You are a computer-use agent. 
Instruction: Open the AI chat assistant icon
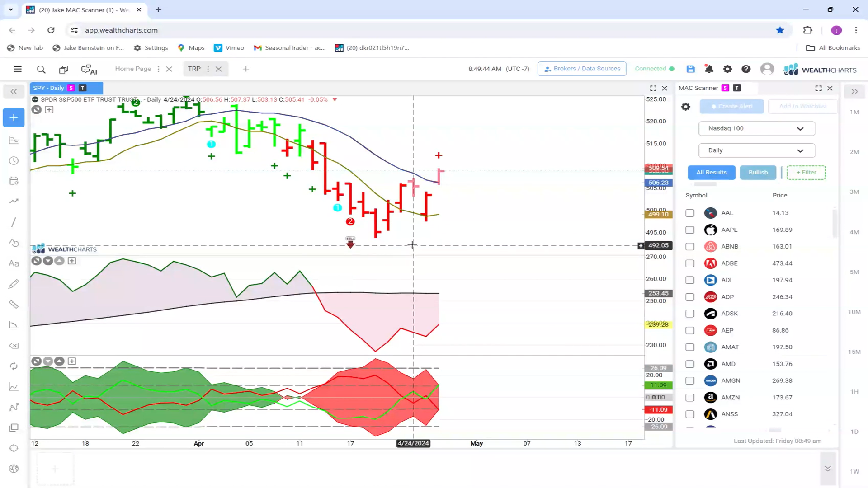[x=89, y=69]
